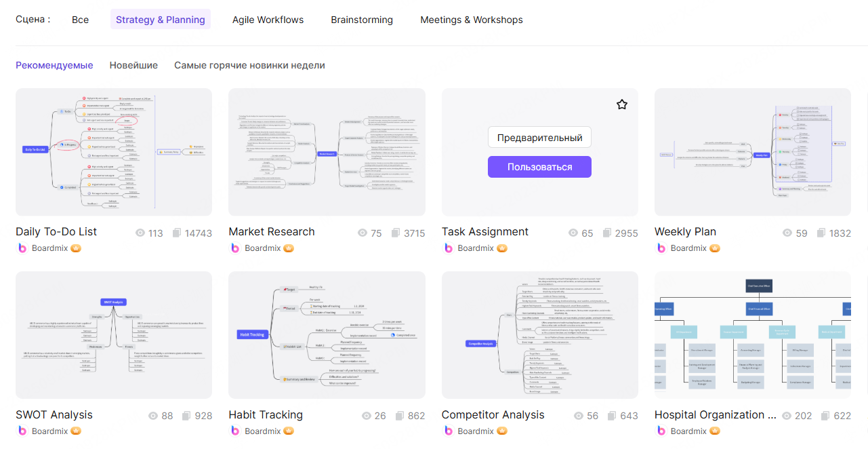Click Boardmix logo under SWOT Analysis

pos(22,431)
